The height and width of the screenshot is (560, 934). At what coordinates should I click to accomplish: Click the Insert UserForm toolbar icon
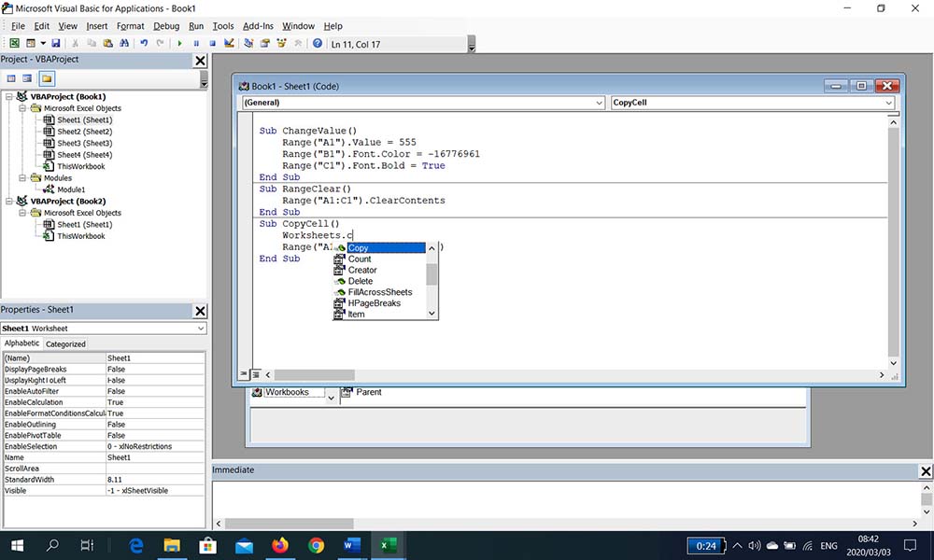point(31,44)
